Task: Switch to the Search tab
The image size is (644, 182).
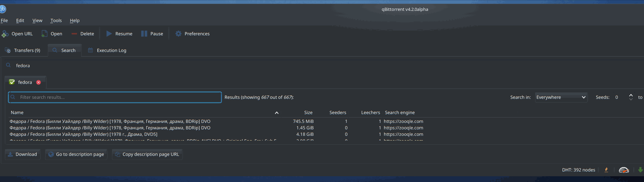Action: click(x=64, y=50)
